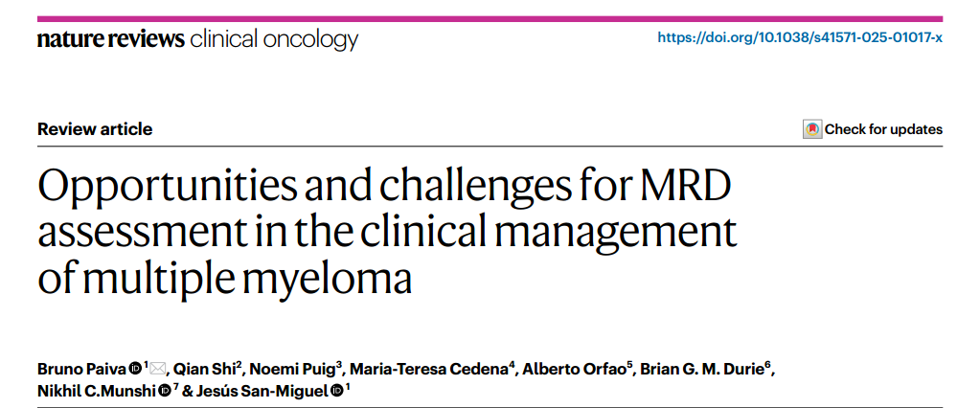Click the envelope email icon after Bruno Paiva
Screen dimensions: 980x408
(x=158, y=368)
